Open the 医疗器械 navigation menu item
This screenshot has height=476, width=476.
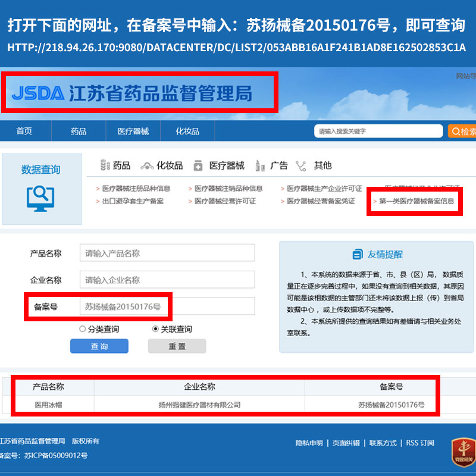133,131
